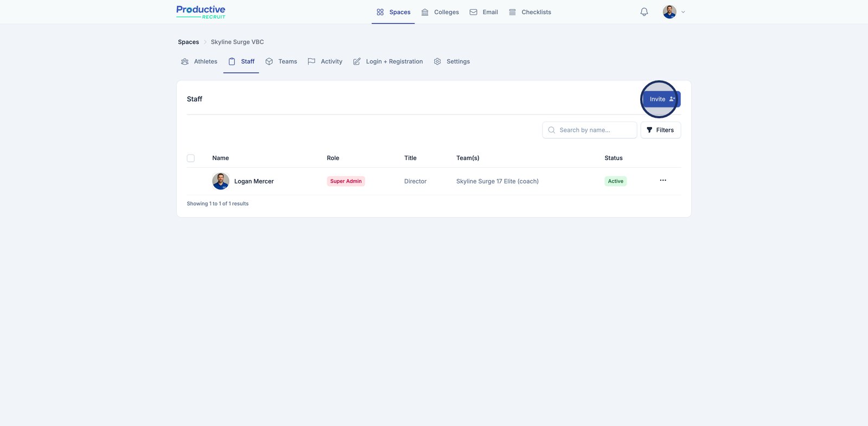Image resolution: width=868 pixels, height=426 pixels.
Task: Click the Director title cell
Action: pos(416,181)
